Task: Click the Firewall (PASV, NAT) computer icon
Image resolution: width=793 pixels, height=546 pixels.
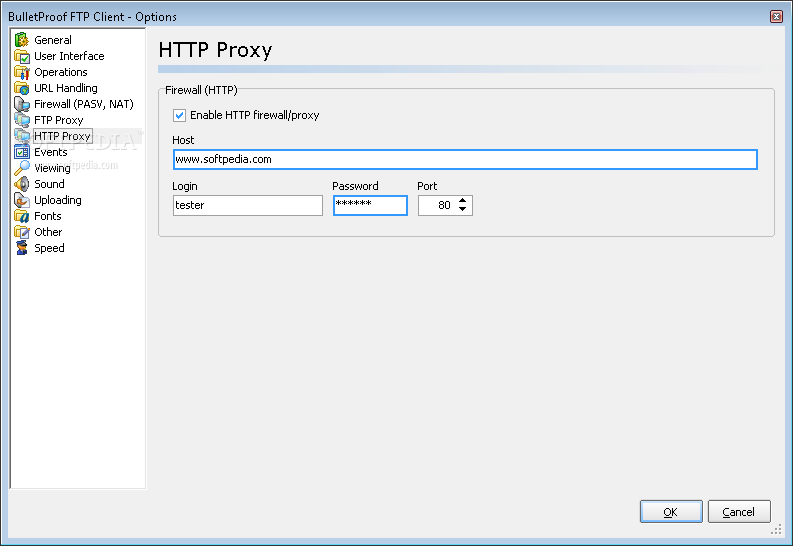Action: pyautogui.click(x=22, y=104)
